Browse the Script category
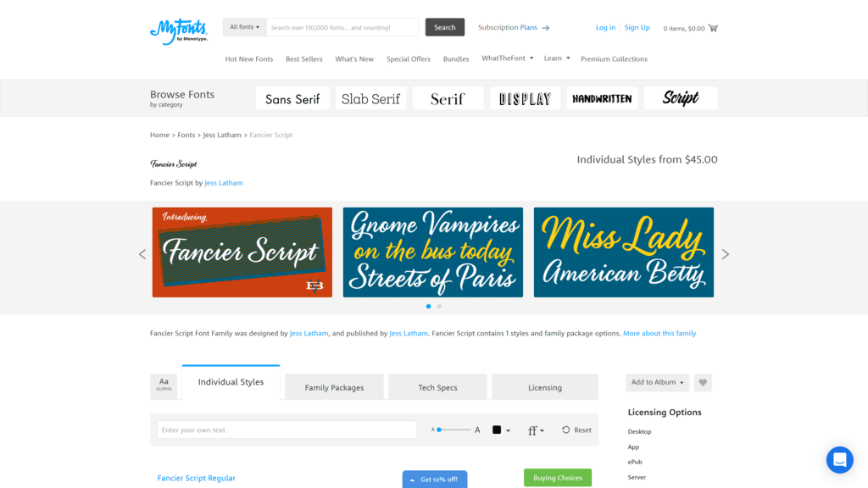Viewport: 868px width, 488px height. pyautogui.click(x=681, y=98)
